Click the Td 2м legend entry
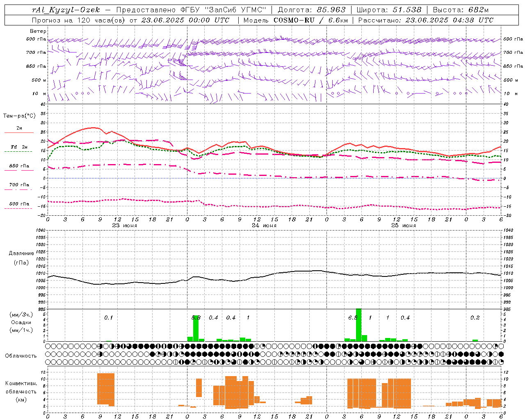 coord(19,147)
